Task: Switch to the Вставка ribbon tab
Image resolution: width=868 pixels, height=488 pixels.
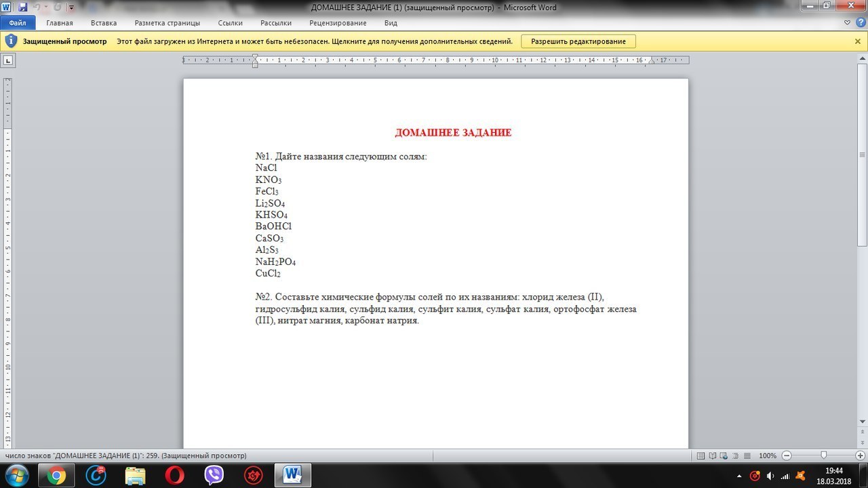Action: click(104, 22)
